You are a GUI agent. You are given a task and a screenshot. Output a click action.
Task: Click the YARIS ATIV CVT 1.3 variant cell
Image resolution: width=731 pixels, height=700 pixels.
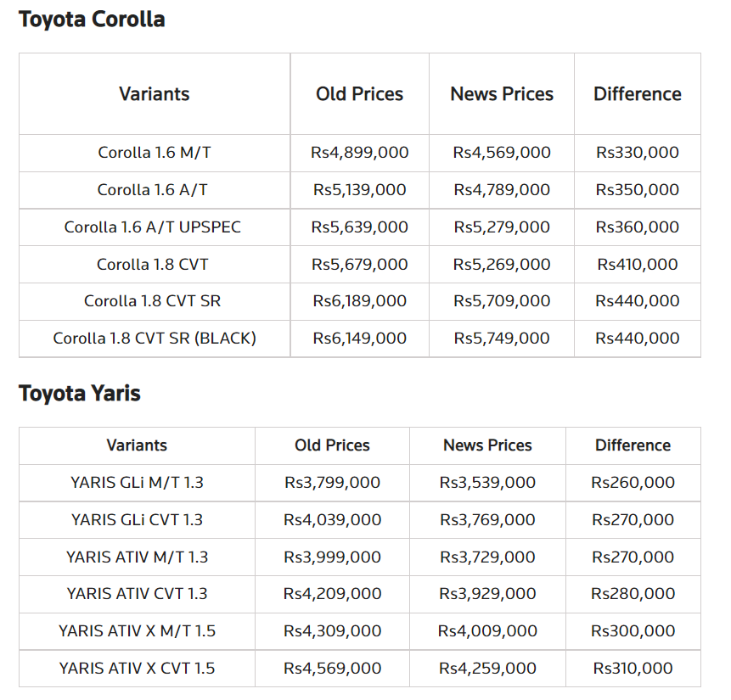tap(138, 594)
